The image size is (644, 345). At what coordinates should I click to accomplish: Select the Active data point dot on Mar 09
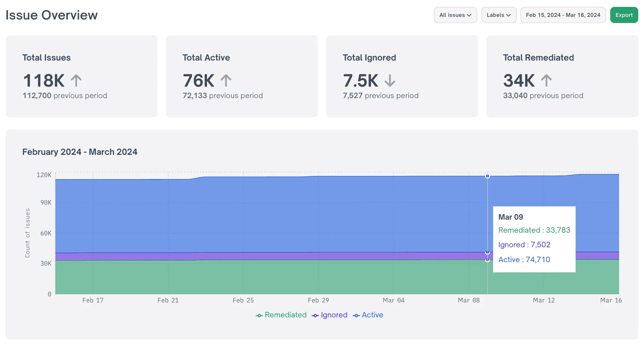point(488,176)
